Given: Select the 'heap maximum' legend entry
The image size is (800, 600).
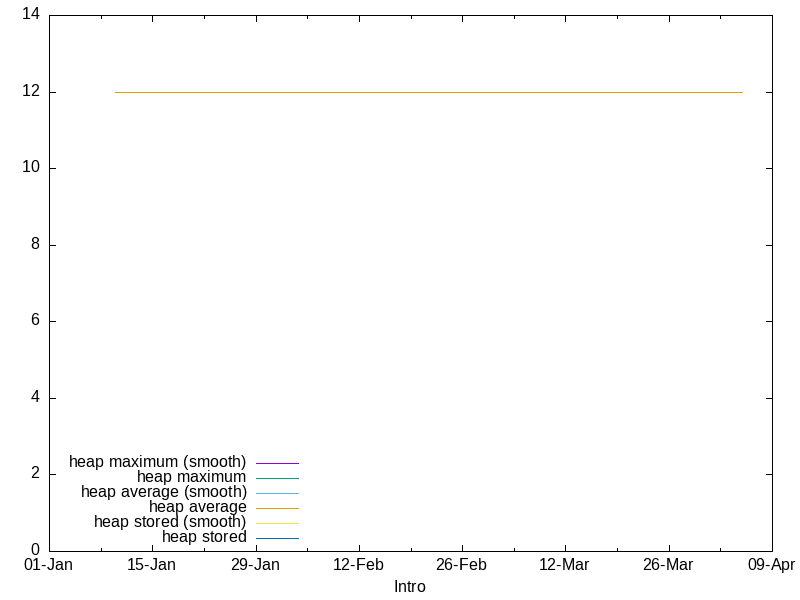Looking at the screenshot, I should click(x=191, y=477).
